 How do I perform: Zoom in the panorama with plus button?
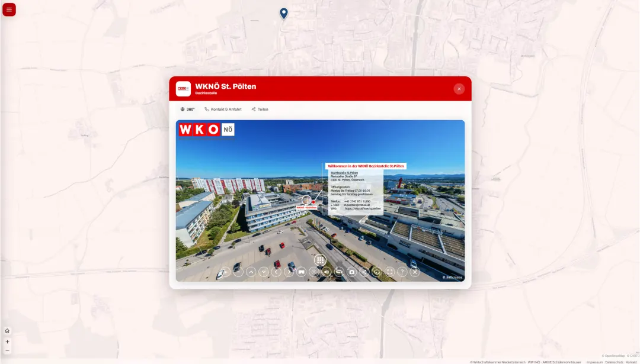[x=226, y=272]
